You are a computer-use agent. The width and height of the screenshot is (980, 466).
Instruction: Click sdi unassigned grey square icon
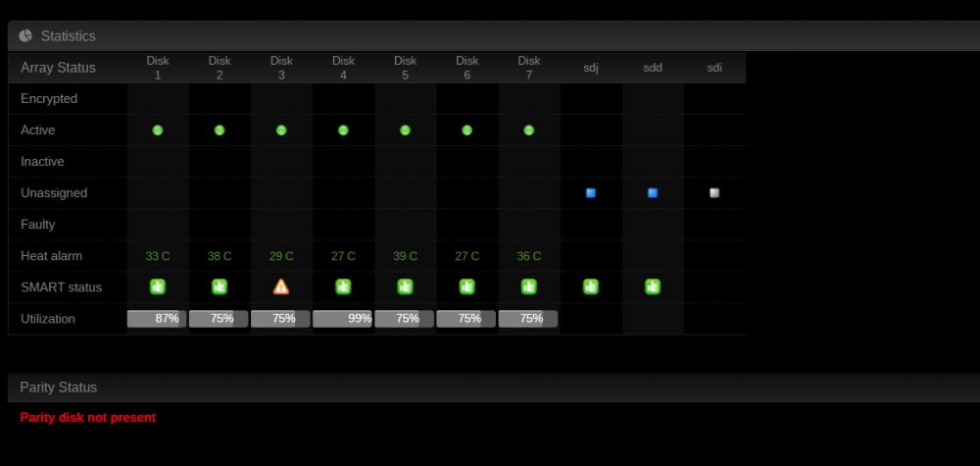coord(714,192)
